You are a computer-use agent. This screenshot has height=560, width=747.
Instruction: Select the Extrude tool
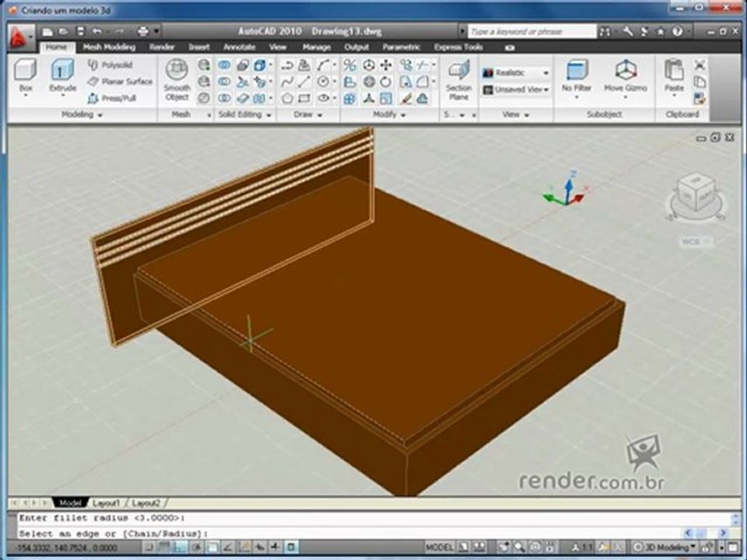[x=62, y=76]
